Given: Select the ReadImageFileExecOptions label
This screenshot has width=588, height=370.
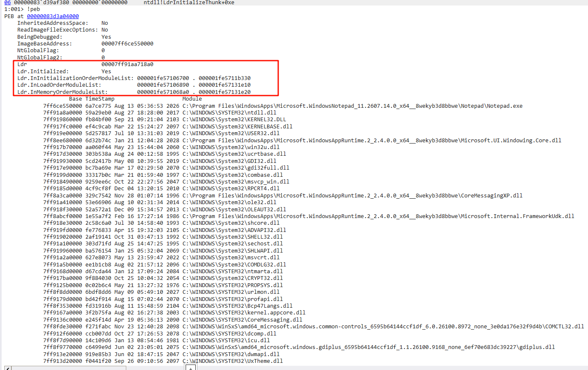Looking at the screenshot, I should click(57, 30).
